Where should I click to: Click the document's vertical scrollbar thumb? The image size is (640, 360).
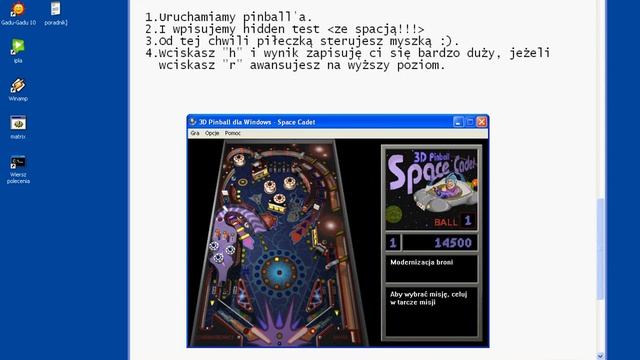(600, 249)
